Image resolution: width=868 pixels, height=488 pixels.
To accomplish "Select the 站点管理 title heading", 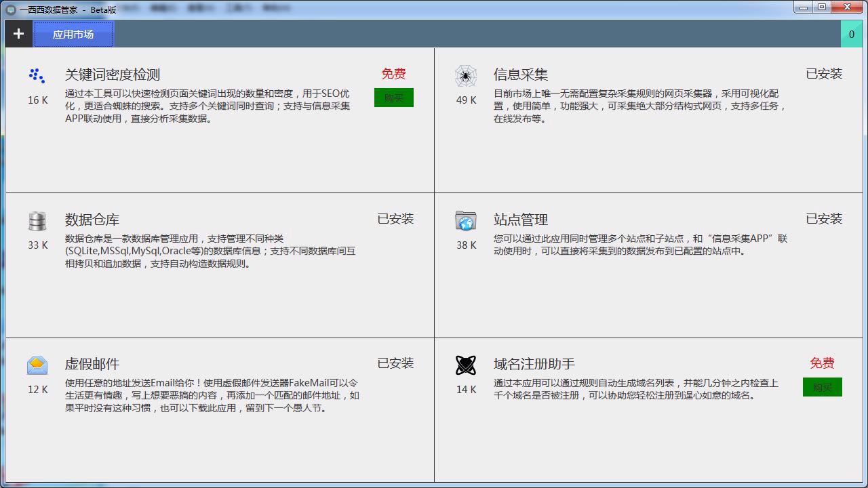I will pyautogui.click(x=521, y=220).
